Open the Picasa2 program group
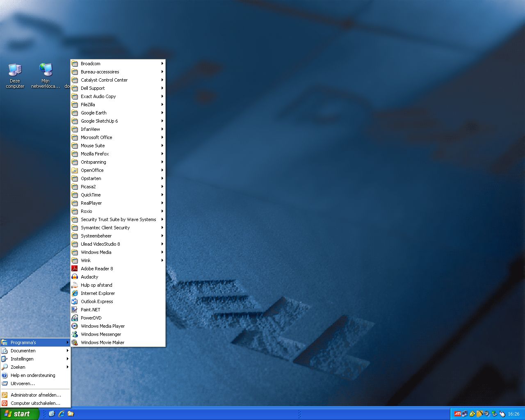 (x=118, y=187)
